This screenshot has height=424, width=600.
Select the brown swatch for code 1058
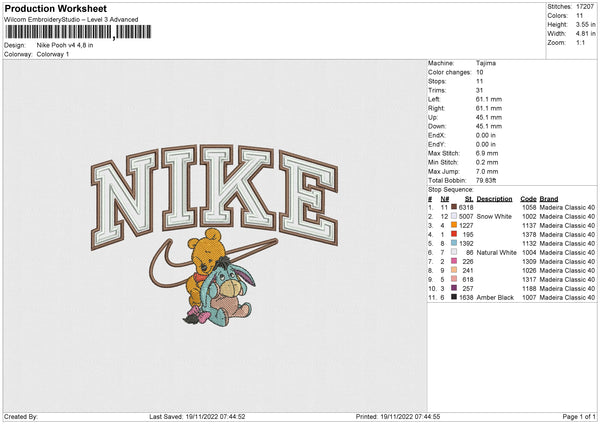pyautogui.click(x=454, y=207)
